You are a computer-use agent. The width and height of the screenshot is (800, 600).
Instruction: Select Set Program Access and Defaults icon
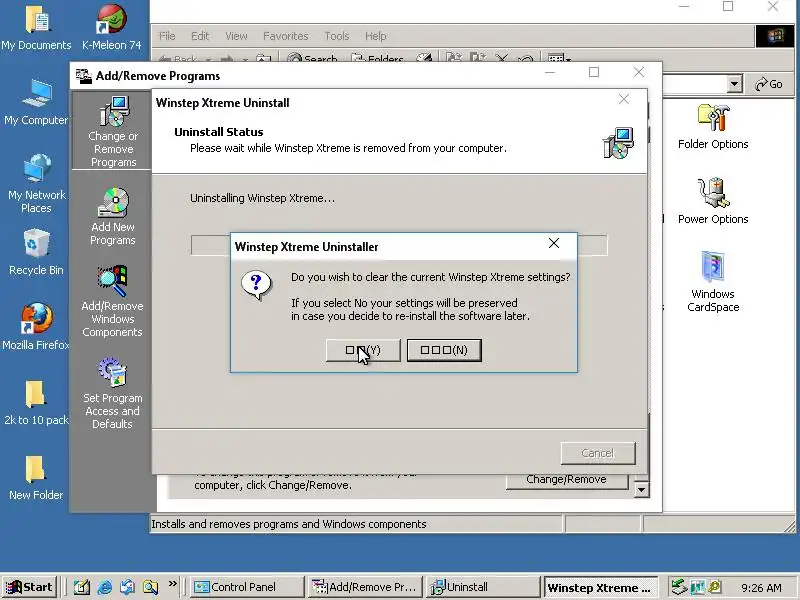point(113,393)
